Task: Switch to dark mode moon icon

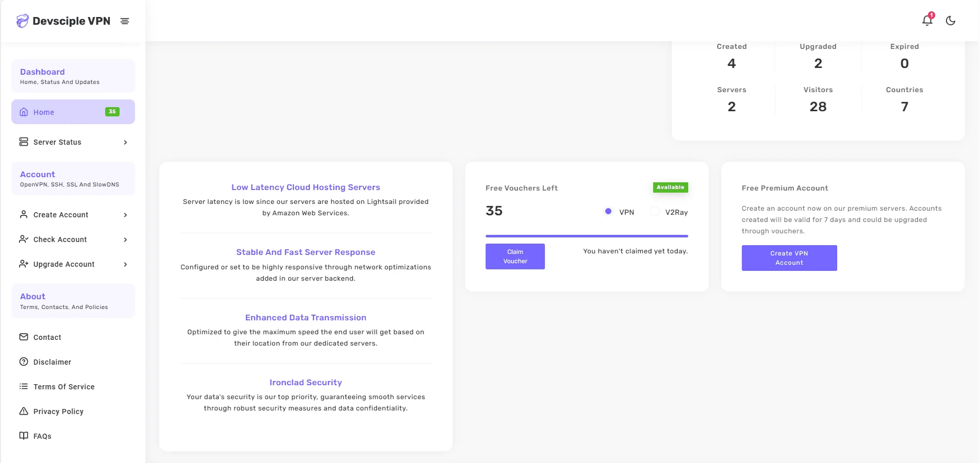Action: pyautogui.click(x=951, y=21)
